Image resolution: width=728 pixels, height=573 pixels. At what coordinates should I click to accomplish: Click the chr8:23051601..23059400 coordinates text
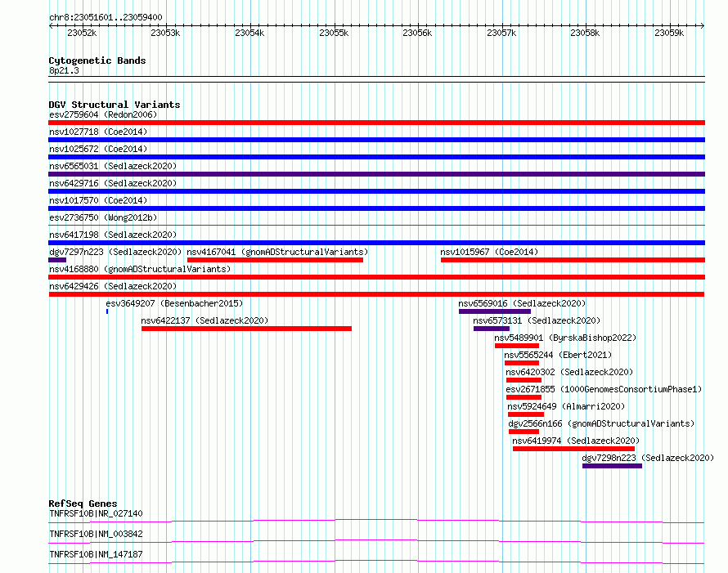[106, 17]
